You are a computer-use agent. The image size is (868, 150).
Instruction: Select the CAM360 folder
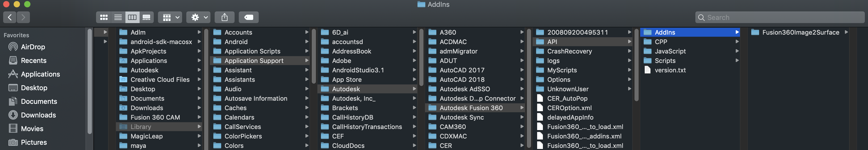click(475, 127)
